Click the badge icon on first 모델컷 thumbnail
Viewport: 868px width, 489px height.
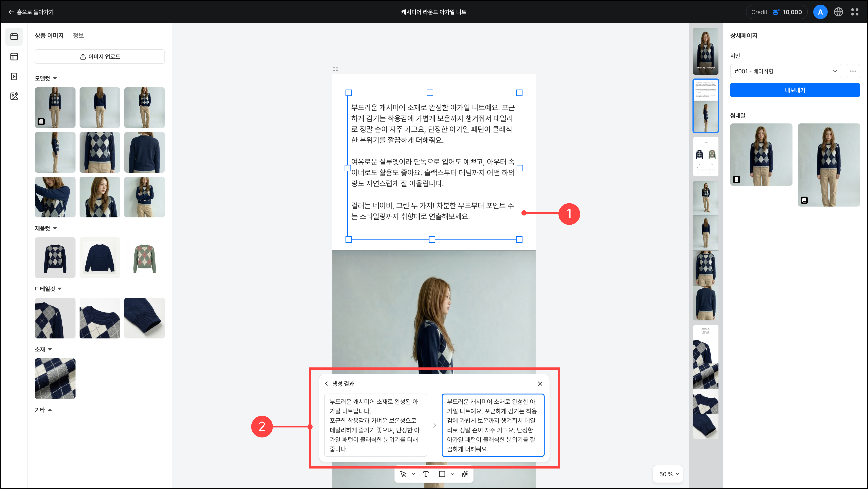tap(41, 122)
